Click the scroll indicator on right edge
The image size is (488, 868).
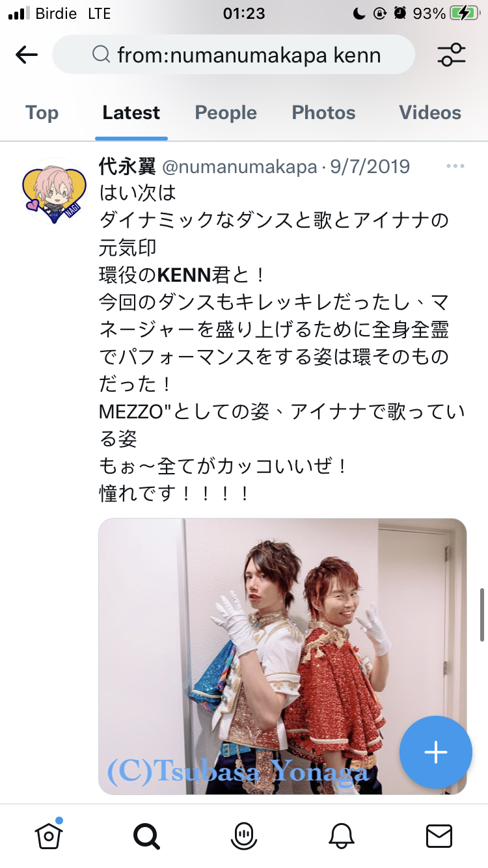[x=481, y=615]
